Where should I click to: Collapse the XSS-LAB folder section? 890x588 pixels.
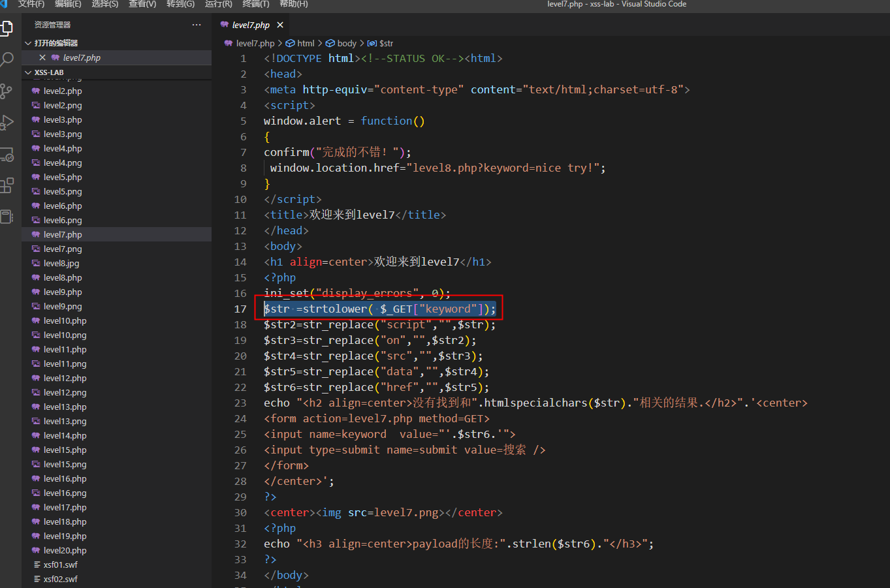tap(28, 72)
